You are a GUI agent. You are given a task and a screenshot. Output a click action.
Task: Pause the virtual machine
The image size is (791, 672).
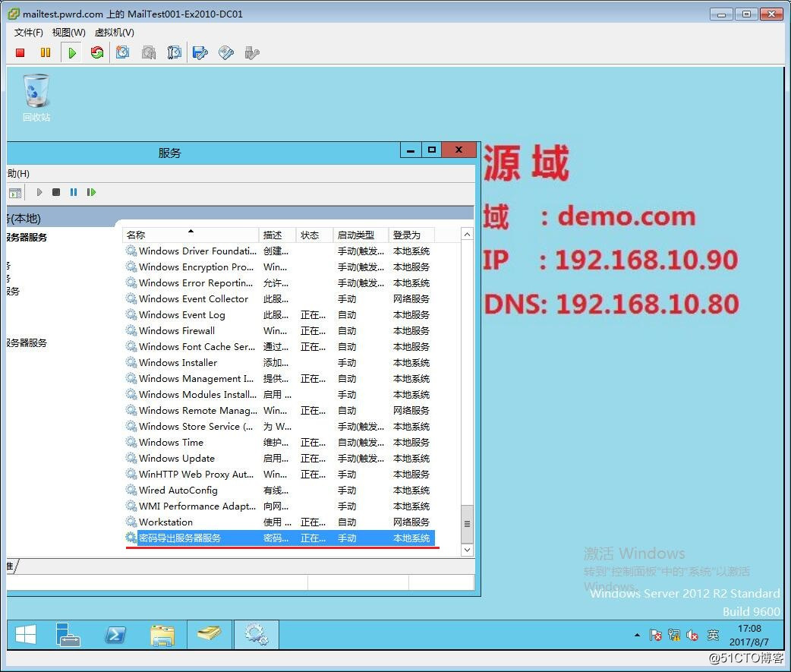(46, 52)
